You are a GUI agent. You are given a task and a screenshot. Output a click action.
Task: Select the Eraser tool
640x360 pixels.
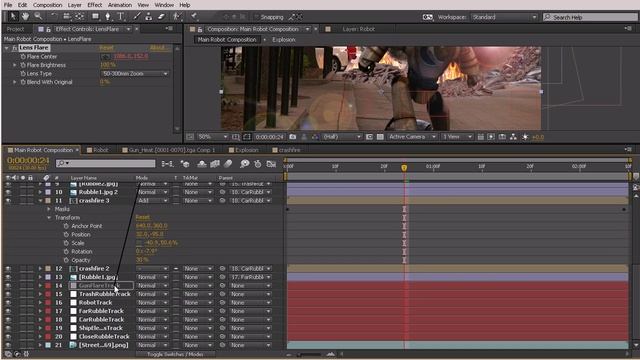pyautogui.click(x=161, y=16)
